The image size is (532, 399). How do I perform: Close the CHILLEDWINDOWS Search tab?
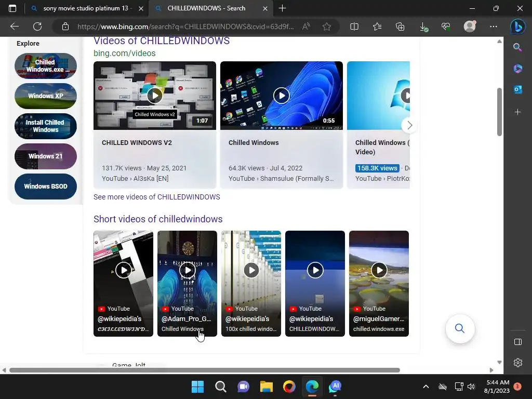click(x=265, y=8)
